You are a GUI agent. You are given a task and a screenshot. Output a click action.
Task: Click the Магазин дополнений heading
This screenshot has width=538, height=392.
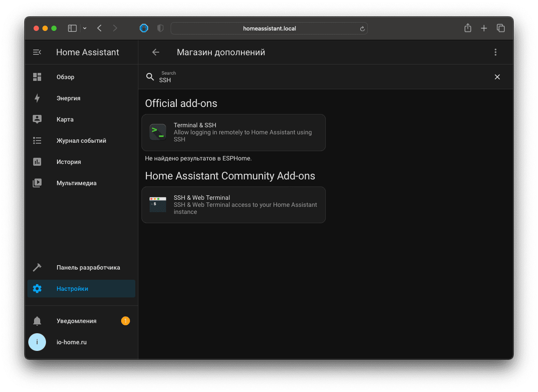(x=221, y=52)
